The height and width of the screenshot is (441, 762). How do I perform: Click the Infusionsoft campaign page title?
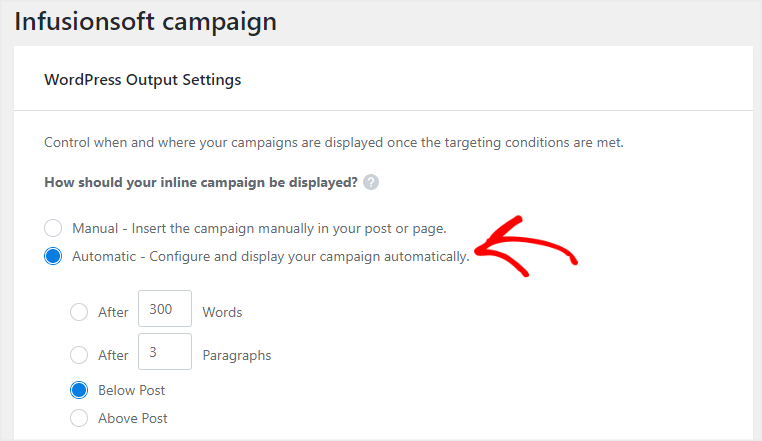pos(145,22)
